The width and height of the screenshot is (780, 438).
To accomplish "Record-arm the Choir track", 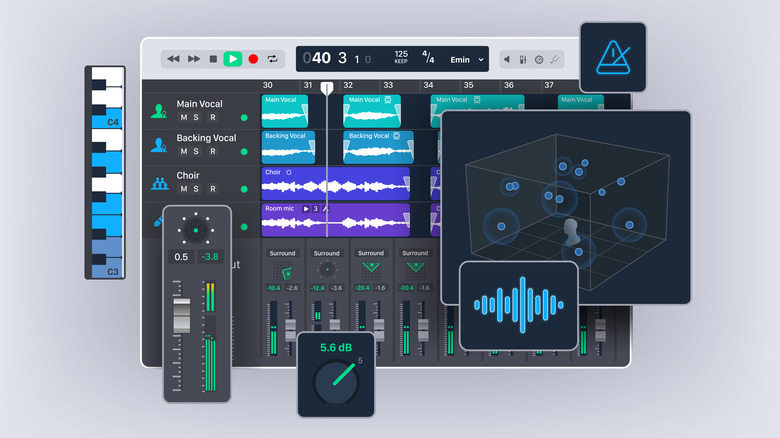I will (212, 189).
